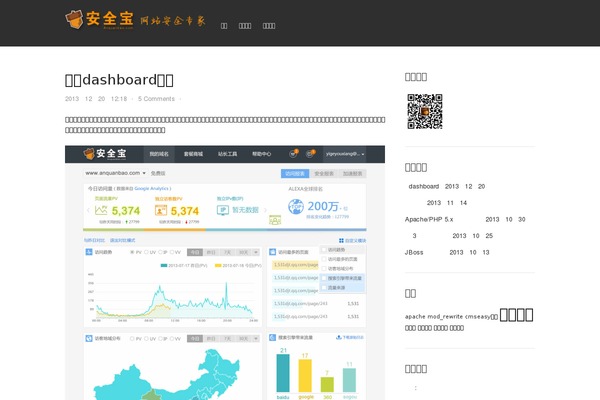Click the 访问趋势 panel header icon
Viewport: 600px width, 400px height.
pos(89,252)
